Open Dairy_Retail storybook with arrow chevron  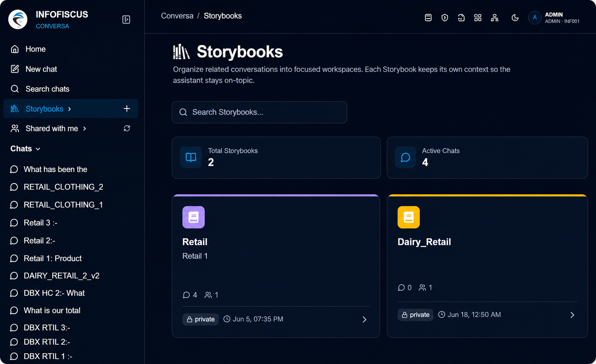pyautogui.click(x=572, y=315)
